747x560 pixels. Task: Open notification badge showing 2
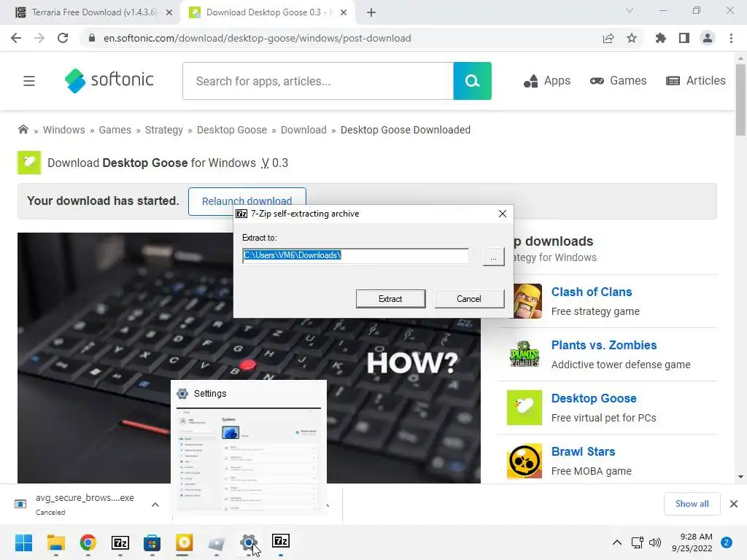tap(727, 542)
